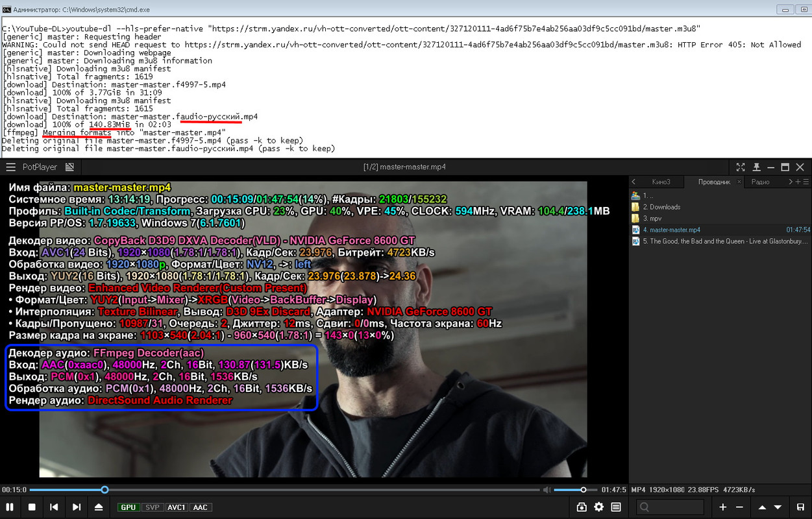
Task: Open PotPlayer hamburger main menu
Action: [10, 167]
